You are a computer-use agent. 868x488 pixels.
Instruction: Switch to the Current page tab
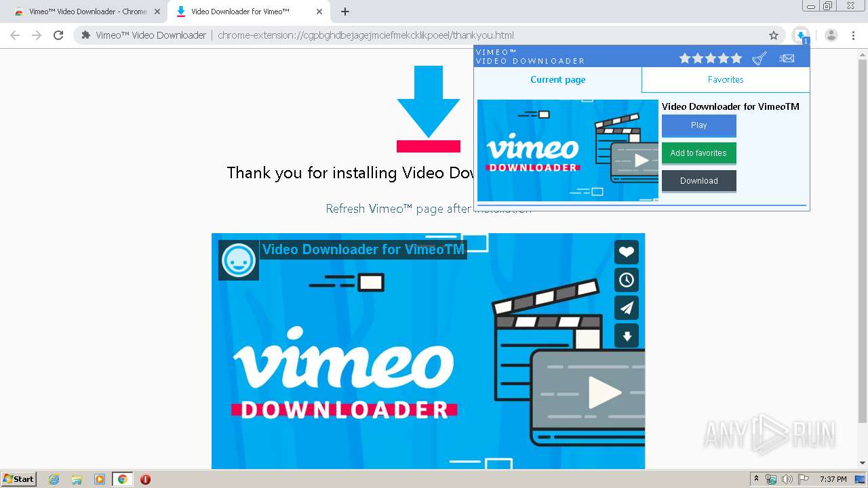pos(557,79)
